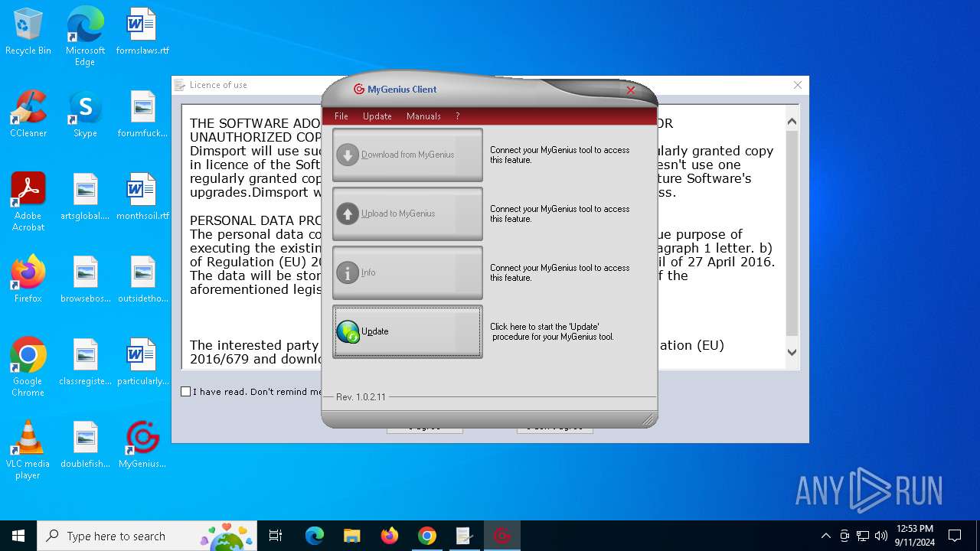Screen dimensions: 980x551
Task: Click the licence text scrollbar thumb
Action: [x=792, y=233]
